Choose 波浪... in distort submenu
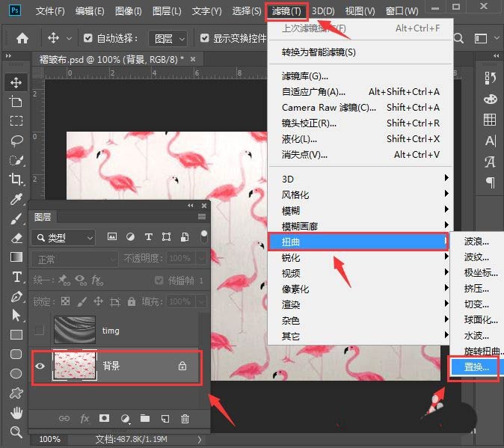The width and height of the screenshot is (504, 448). pyautogui.click(x=477, y=242)
